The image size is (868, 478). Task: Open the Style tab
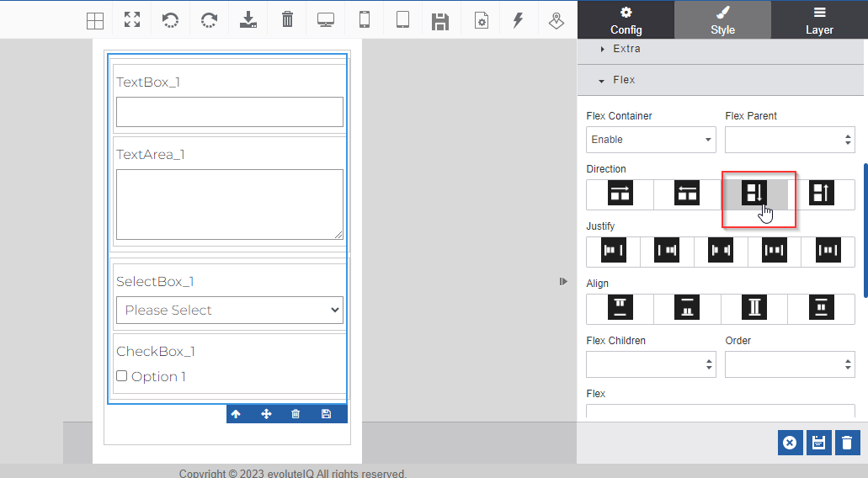tap(722, 20)
